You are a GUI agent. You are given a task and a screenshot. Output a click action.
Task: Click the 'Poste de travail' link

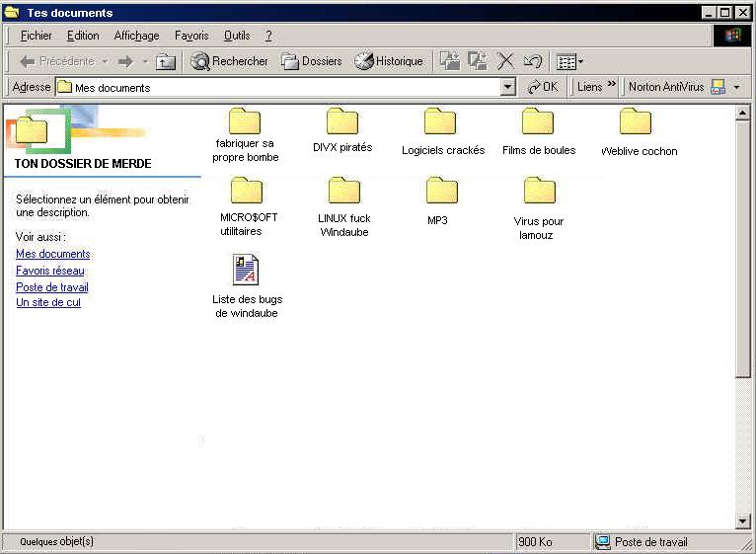(52, 287)
